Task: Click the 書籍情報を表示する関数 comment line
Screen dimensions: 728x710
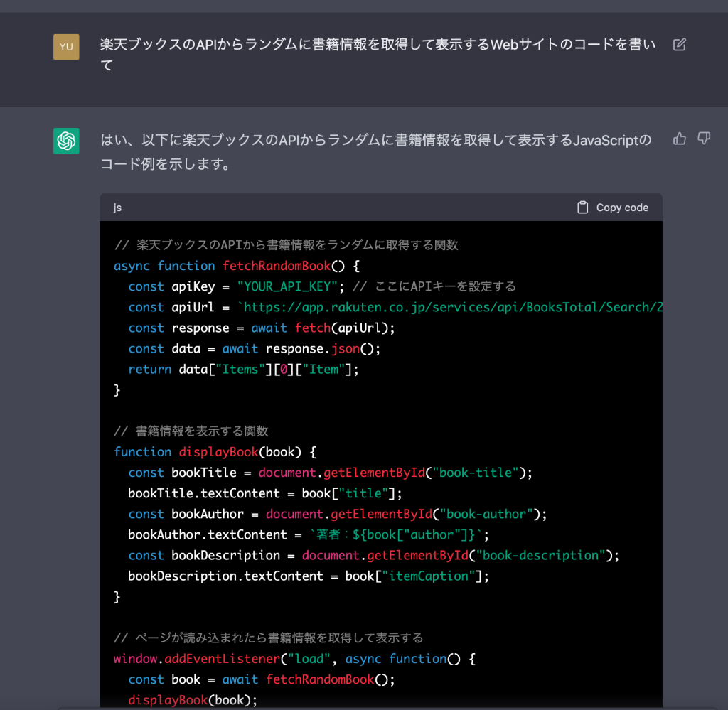Action: 191,431
